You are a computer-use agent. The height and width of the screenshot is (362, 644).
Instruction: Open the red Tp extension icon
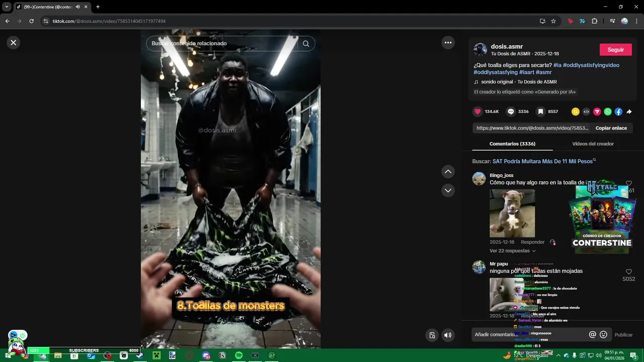(570, 21)
